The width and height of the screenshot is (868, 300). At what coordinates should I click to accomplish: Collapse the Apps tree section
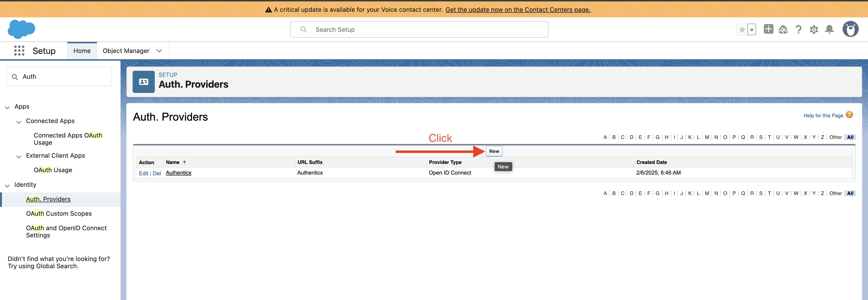(7, 108)
